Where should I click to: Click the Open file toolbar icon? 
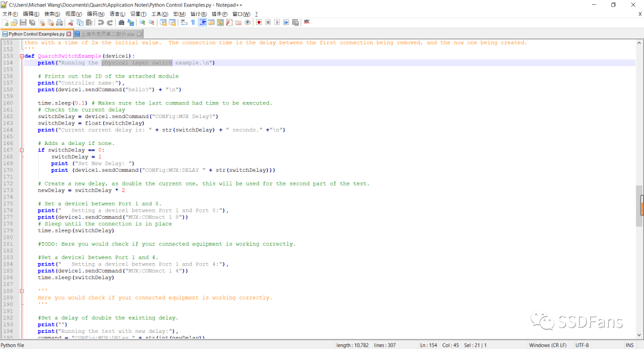click(x=14, y=23)
